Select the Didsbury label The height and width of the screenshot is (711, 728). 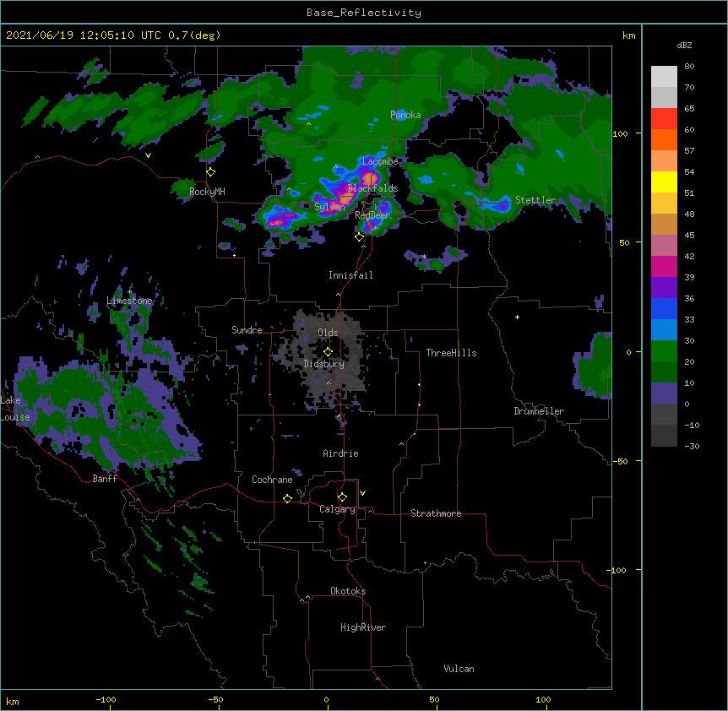click(x=324, y=364)
